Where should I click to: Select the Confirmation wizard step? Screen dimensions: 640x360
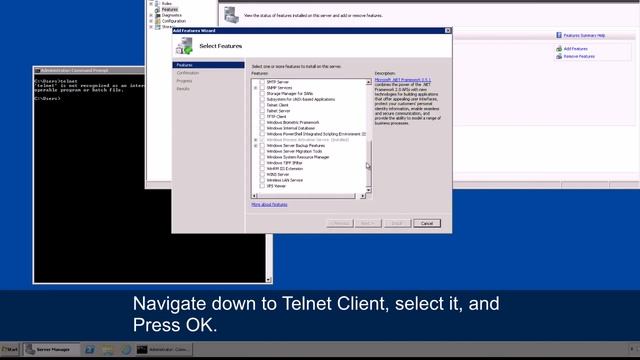point(188,73)
